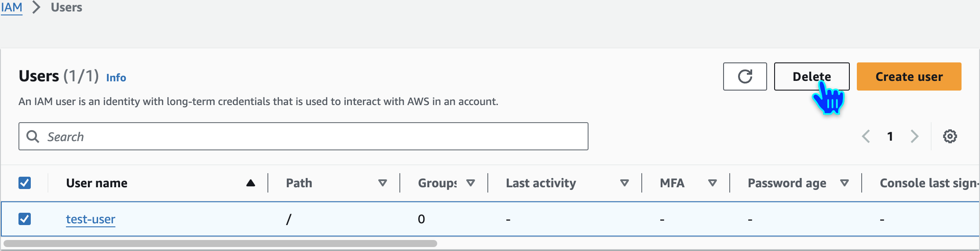Sort by Path column arrow
980x251 pixels.
click(x=382, y=183)
